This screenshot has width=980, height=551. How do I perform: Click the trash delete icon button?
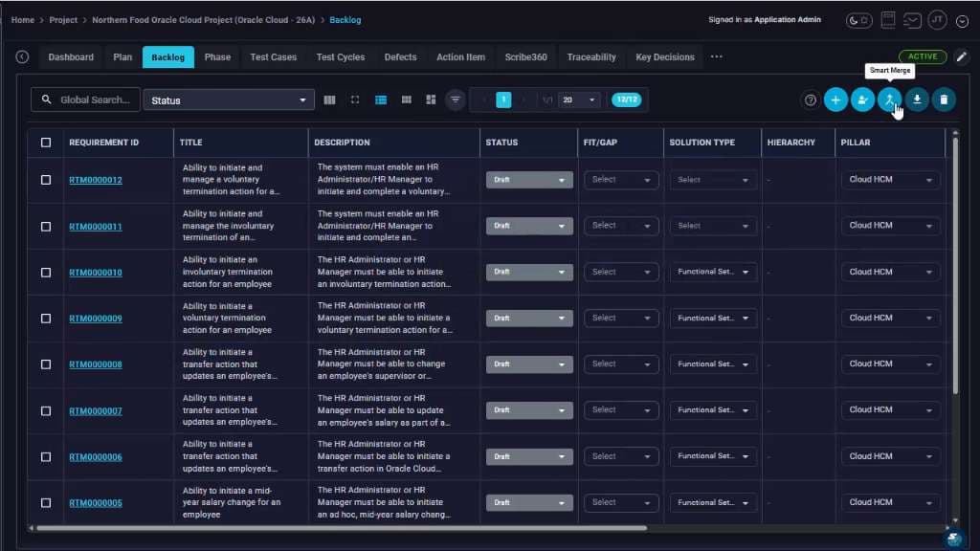point(944,99)
